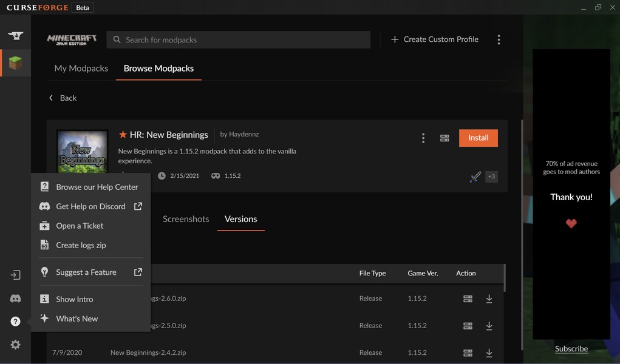This screenshot has width=620, height=364.
Task: Click the Subscribe link under the ad
Action: point(571,349)
